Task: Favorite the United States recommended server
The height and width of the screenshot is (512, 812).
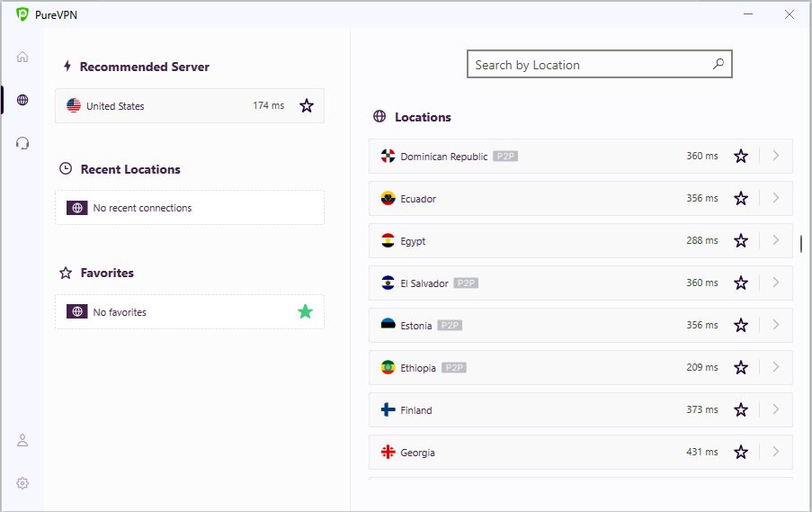Action: (x=307, y=106)
